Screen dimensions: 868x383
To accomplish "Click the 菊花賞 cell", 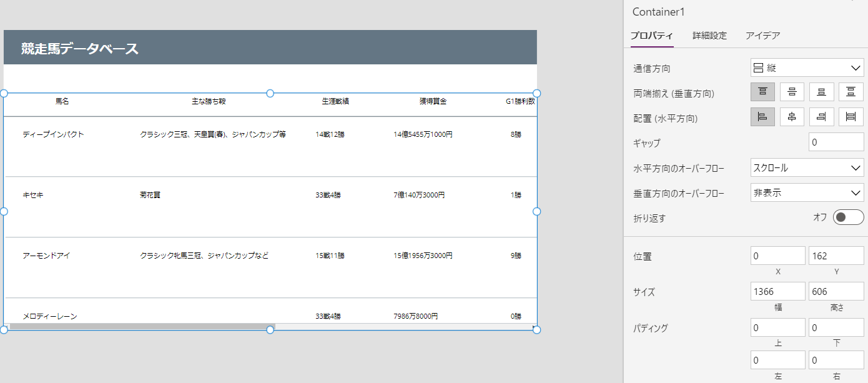I will (150, 195).
